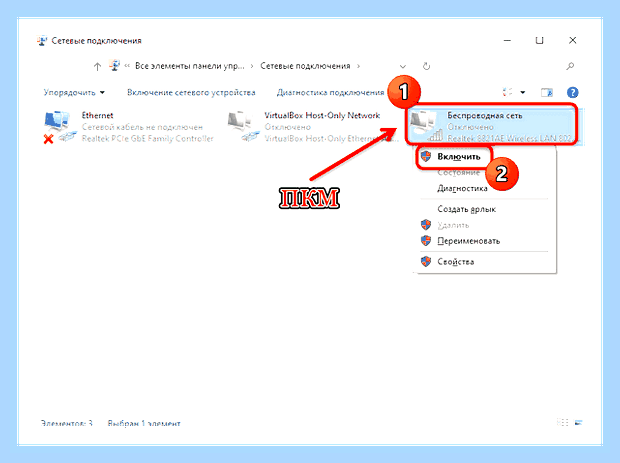Click the Беспроводная сеть name text

484,115
